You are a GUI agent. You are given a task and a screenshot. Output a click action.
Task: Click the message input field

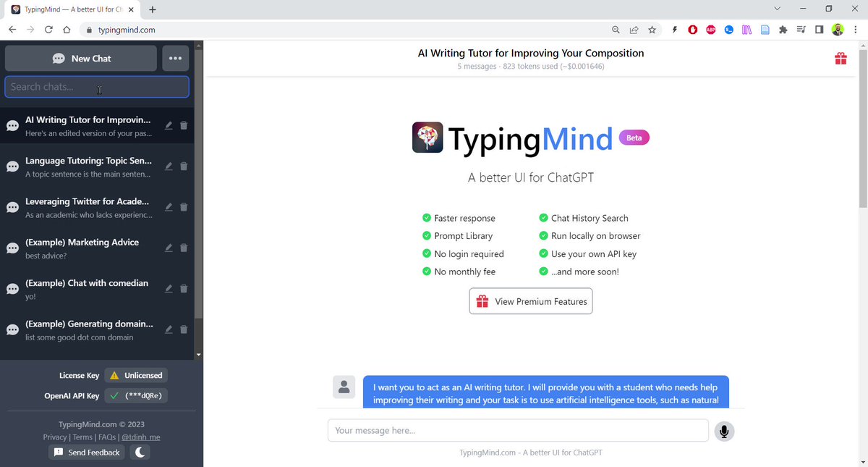(518, 430)
